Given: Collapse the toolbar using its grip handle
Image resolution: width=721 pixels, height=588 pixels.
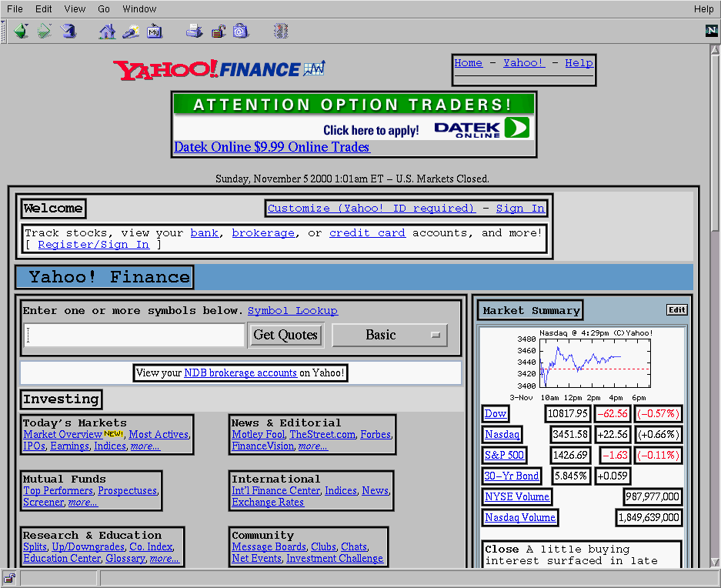Looking at the screenshot, I should (x=4, y=32).
